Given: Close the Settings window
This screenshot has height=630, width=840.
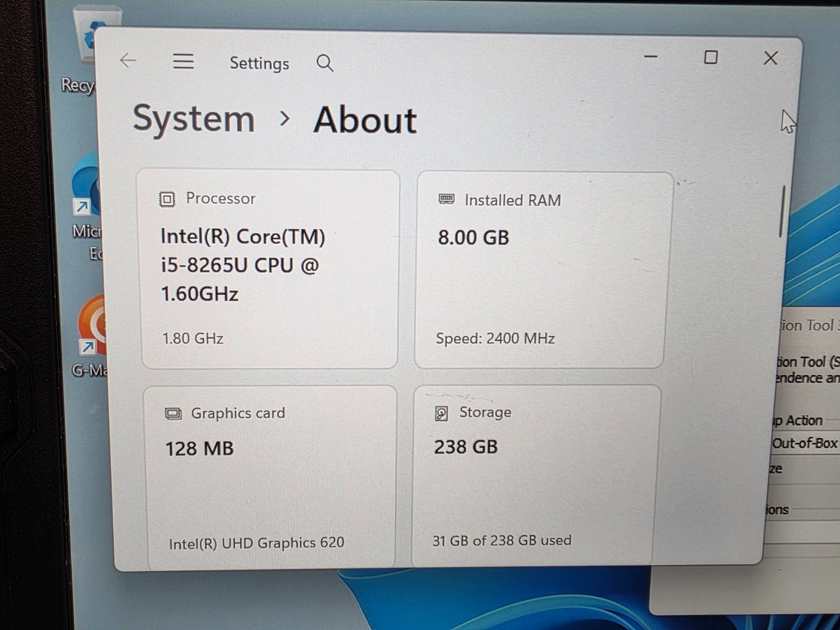Looking at the screenshot, I should pyautogui.click(x=771, y=58).
